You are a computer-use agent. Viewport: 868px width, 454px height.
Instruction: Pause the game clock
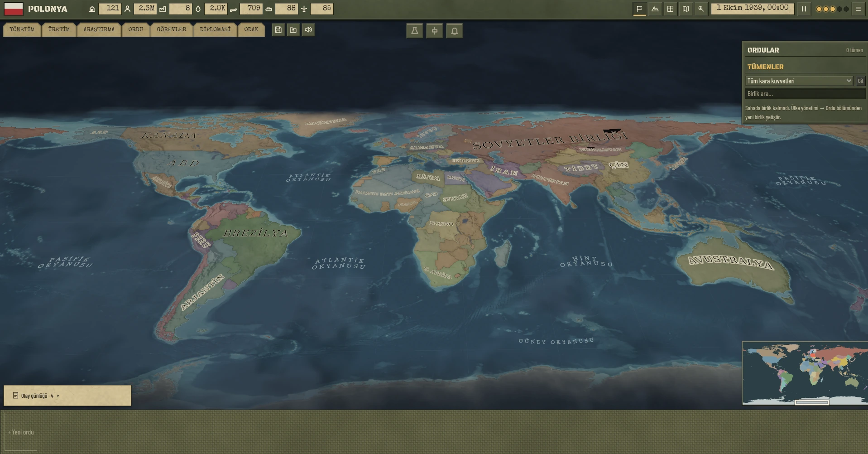tap(804, 9)
